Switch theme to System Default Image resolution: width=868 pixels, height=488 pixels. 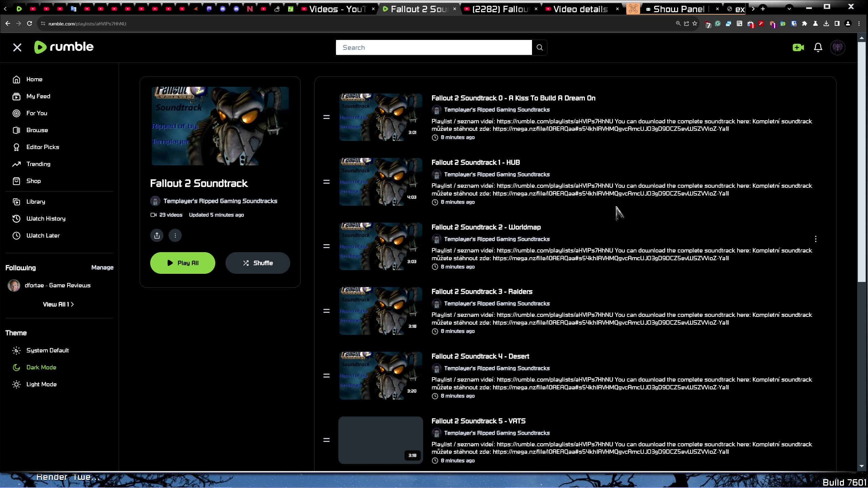(x=47, y=350)
